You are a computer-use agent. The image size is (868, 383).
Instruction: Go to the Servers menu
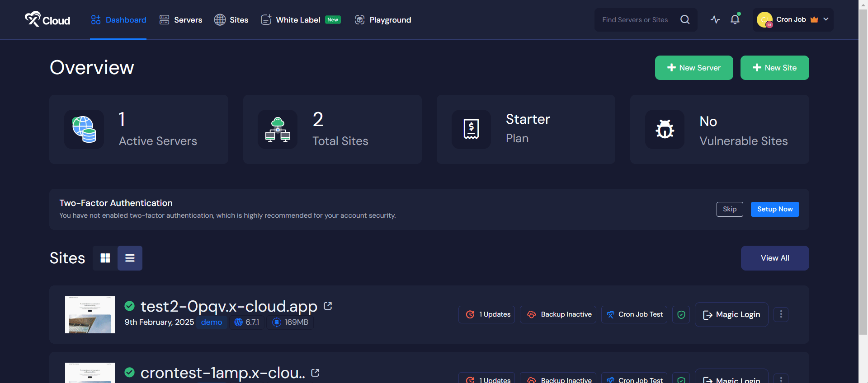pos(181,20)
